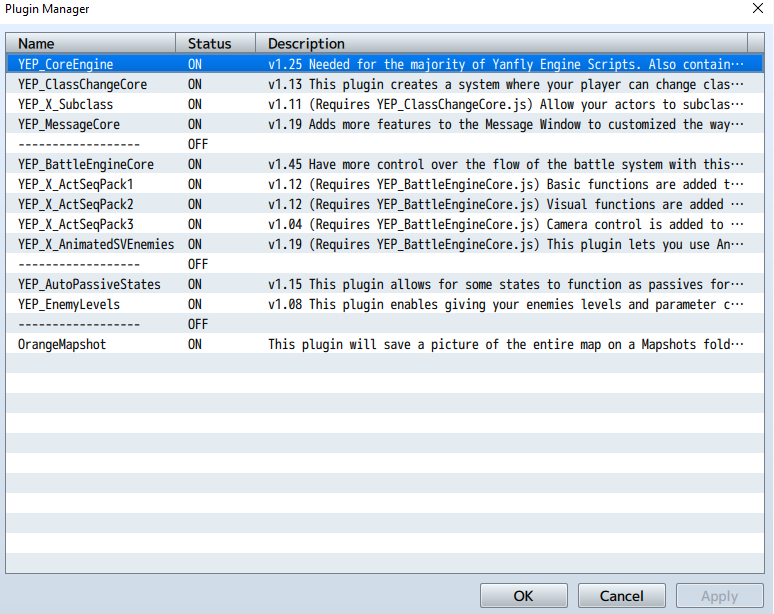Click the OrangeMapshot Mapshots folder description
The image size is (774, 614).
[x=506, y=345]
